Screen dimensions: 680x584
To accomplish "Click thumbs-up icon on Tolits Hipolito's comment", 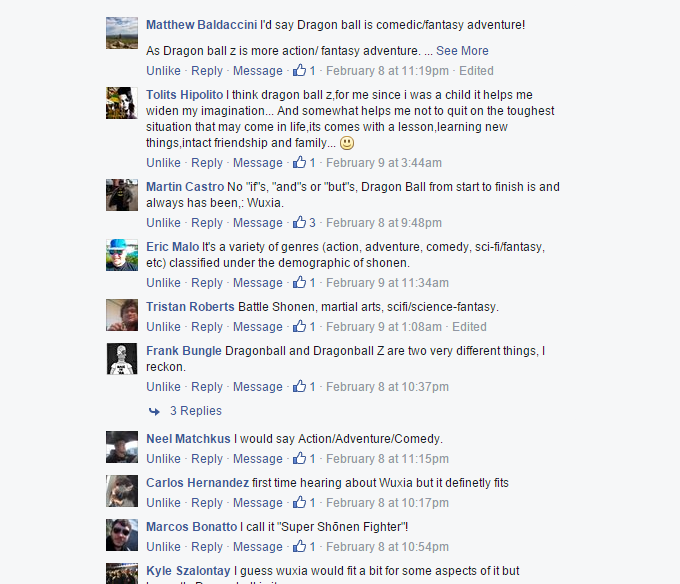I will (299, 162).
